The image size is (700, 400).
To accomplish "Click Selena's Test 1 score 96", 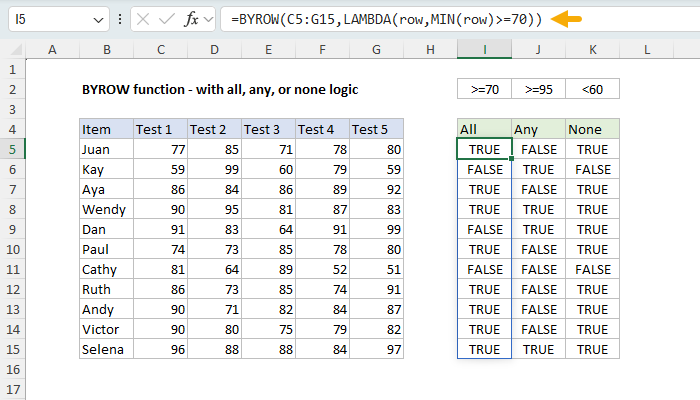I will pyautogui.click(x=161, y=349).
